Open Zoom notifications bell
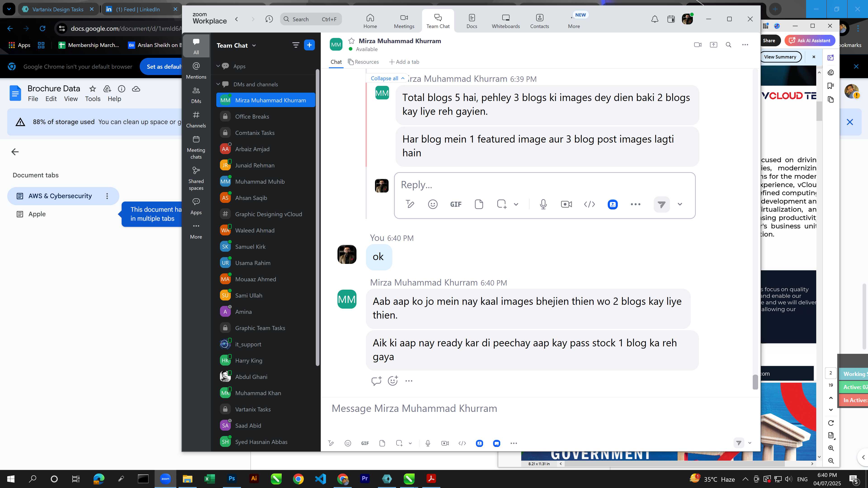Screen dimensions: 868x488 (655, 19)
